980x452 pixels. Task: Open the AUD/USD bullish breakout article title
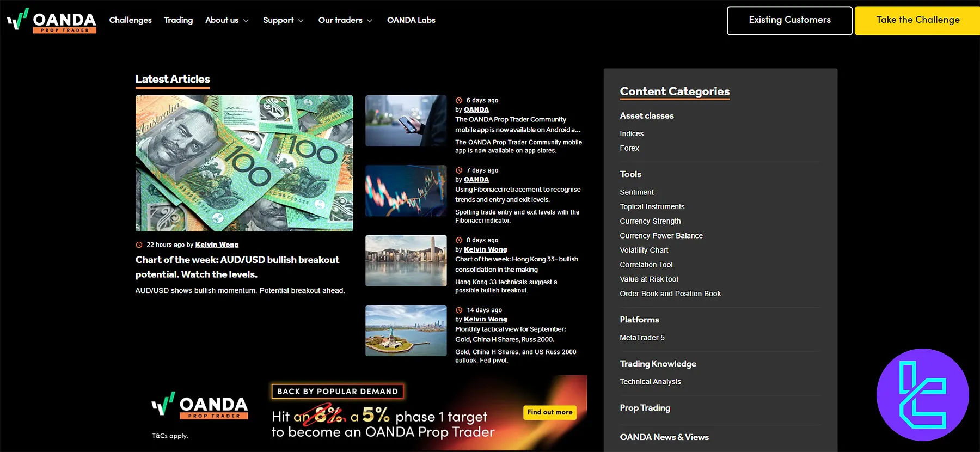(x=237, y=267)
